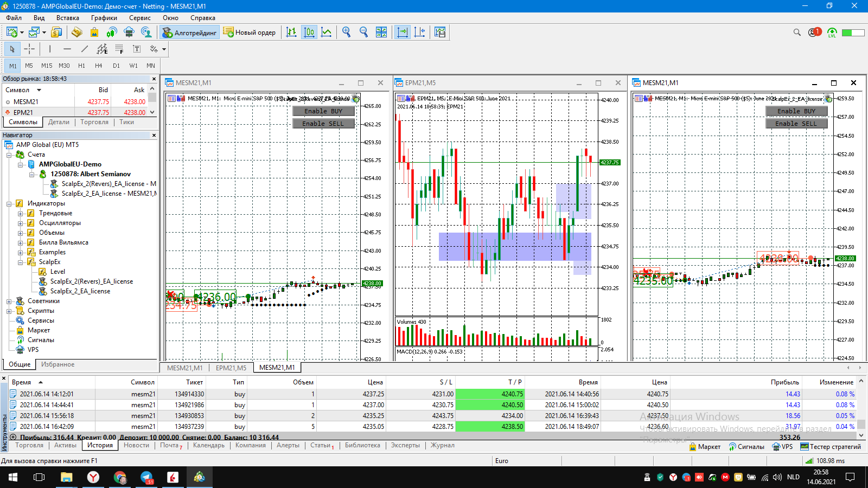Switch to the Торговля tab in bottom panel
This screenshot has height=488, width=868.
tap(29, 445)
